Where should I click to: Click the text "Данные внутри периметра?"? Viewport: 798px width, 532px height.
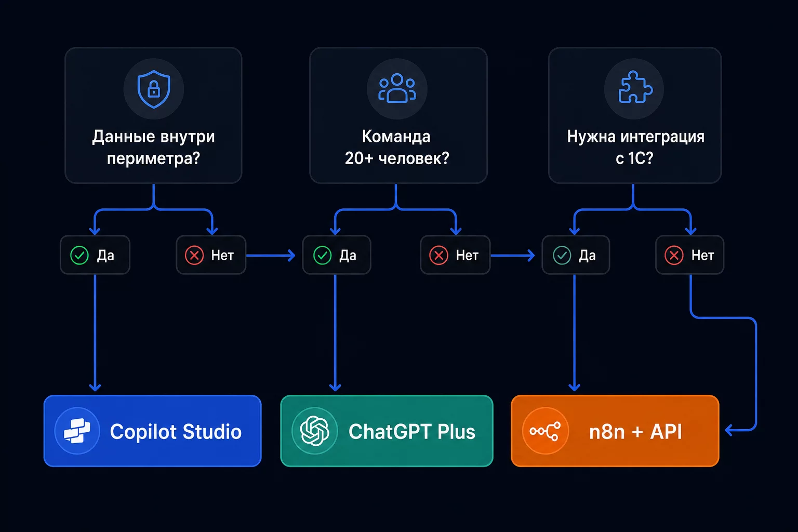153,147
